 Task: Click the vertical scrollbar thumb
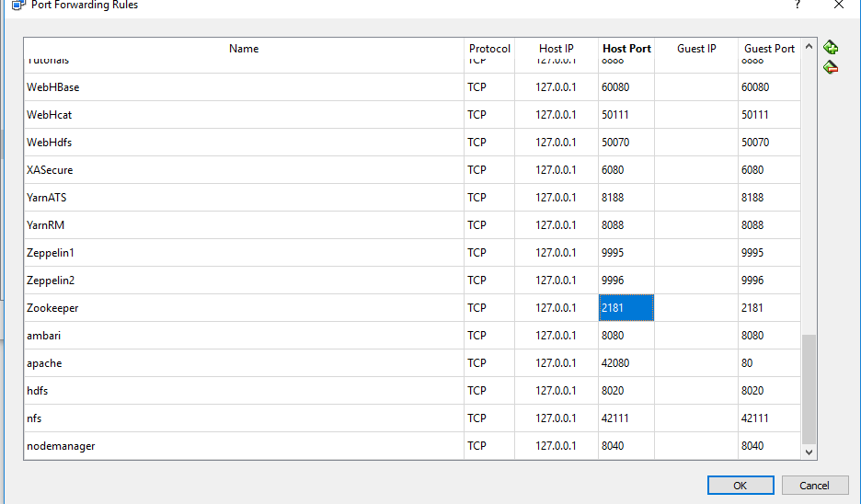(x=809, y=389)
